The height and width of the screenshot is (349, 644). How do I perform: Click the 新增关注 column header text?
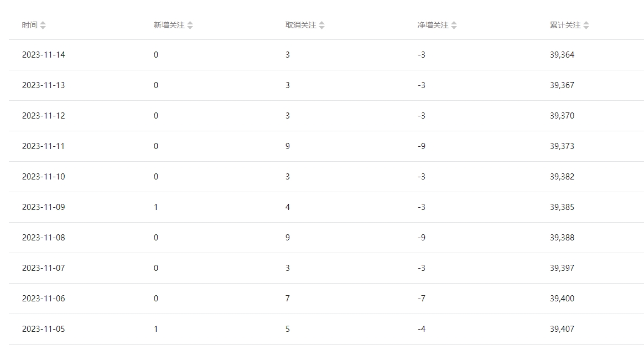(x=169, y=25)
